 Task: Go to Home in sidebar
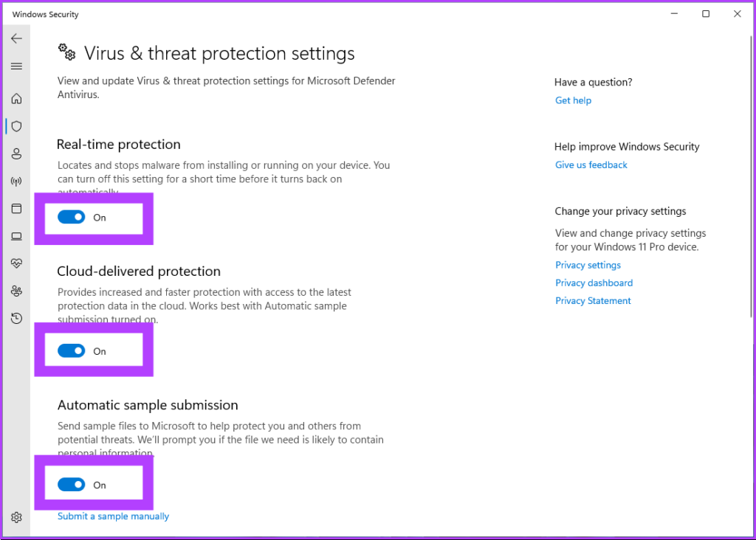[16, 99]
